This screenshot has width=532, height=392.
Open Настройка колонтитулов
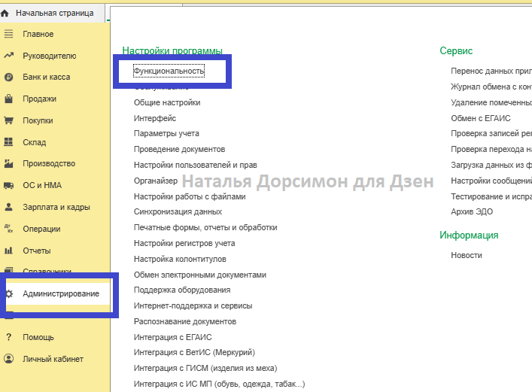(x=180, y=260)
